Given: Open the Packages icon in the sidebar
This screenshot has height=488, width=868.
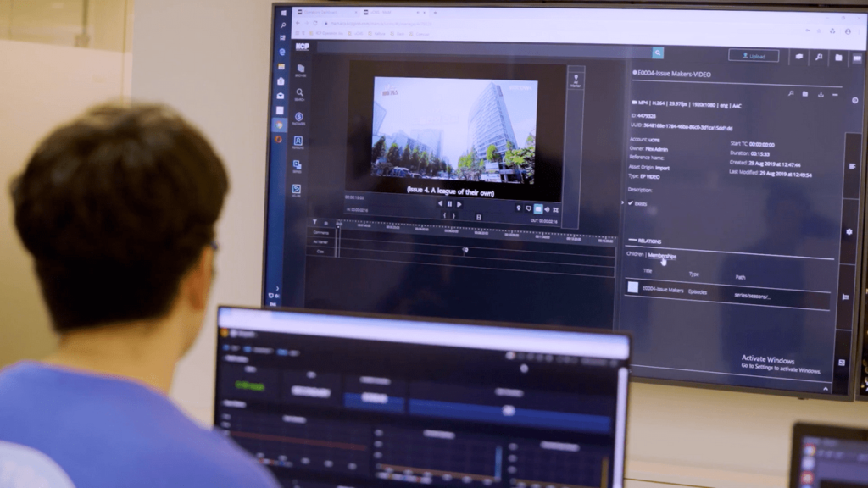Looking at the screenshot, I should click(298, 118).
